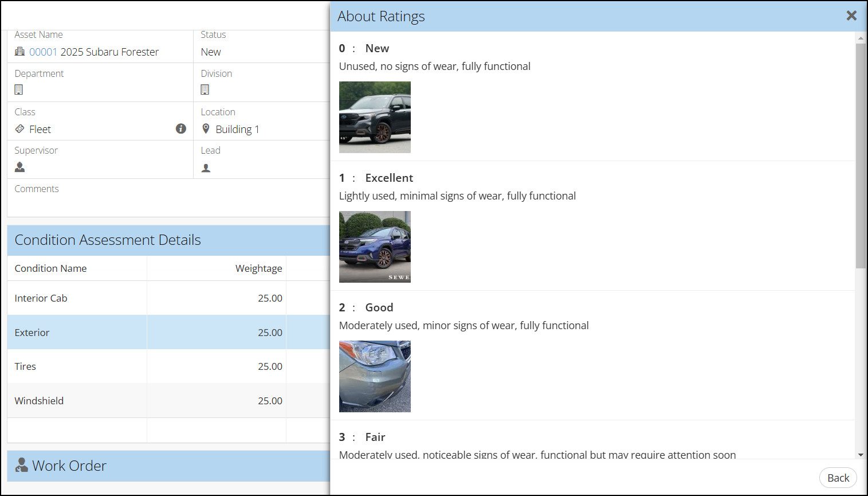Click the Division building icon
868x496 pixels.
point(205,89)
